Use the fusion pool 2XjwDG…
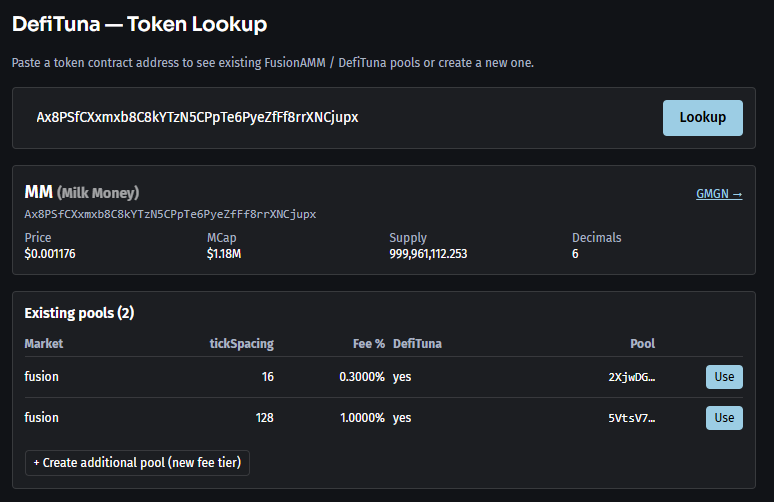Viewport: 774px width, 502px height. pyautogui.click(x=724, y=377)
